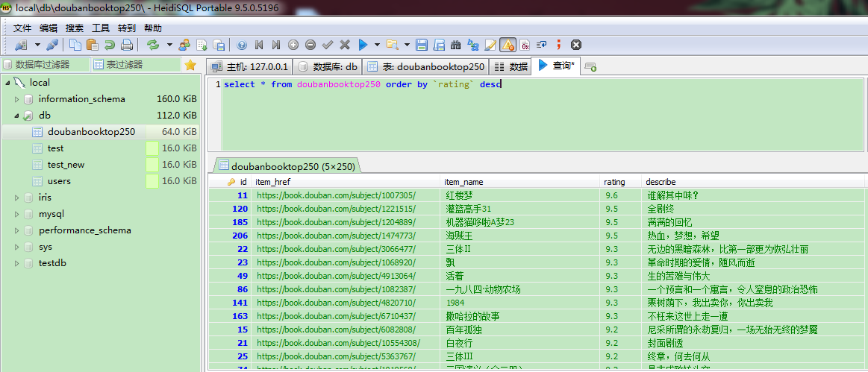Click the Copy toolbar icon
The height and width of the screenshot is (372, 868).
[75, 45]
